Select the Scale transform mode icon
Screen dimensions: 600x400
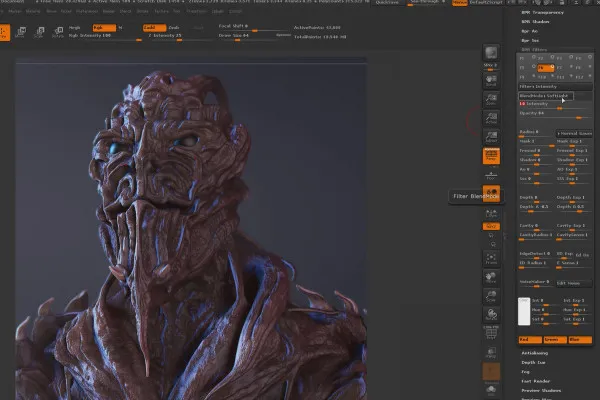[39, 32]
